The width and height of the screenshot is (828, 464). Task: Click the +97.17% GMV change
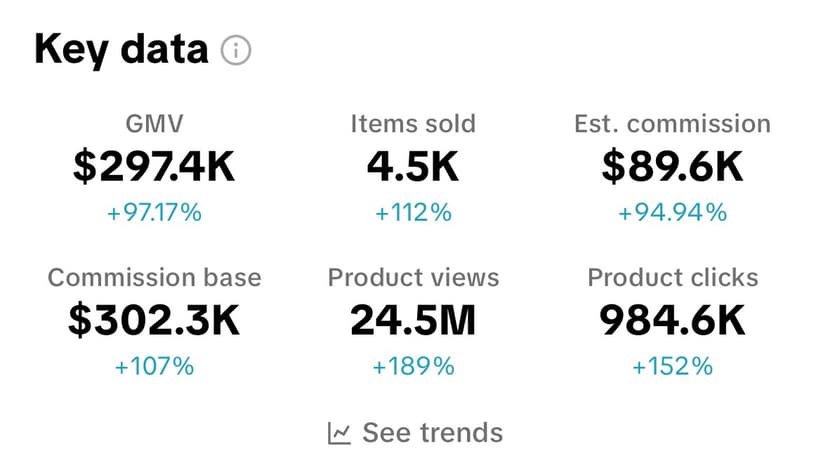(x=154, y=212)
